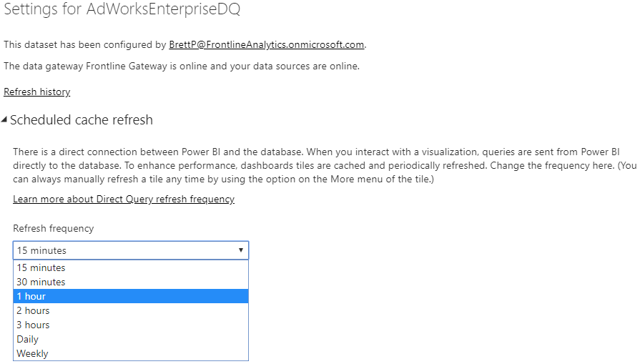The width and height of the screenshot is (640, 364).
Task: Choose the highlighted 1 hour option
Action: pos(131,296)
